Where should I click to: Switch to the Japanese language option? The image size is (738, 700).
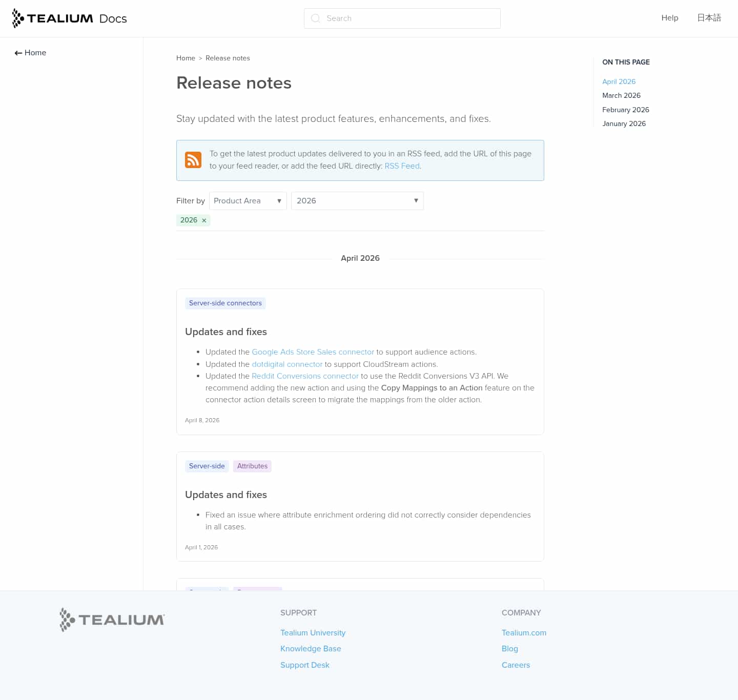[709, 18]
